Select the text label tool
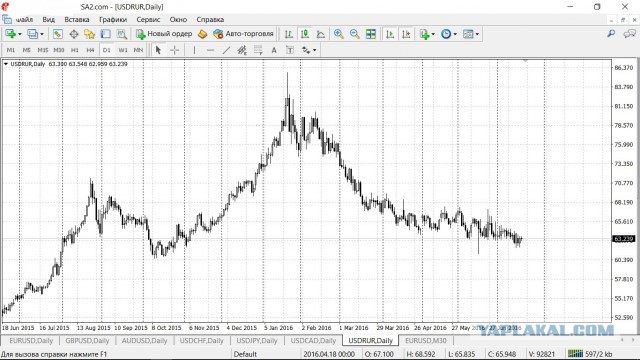Image resolution: width=640 pixels, height=360 pixels. 290,50
